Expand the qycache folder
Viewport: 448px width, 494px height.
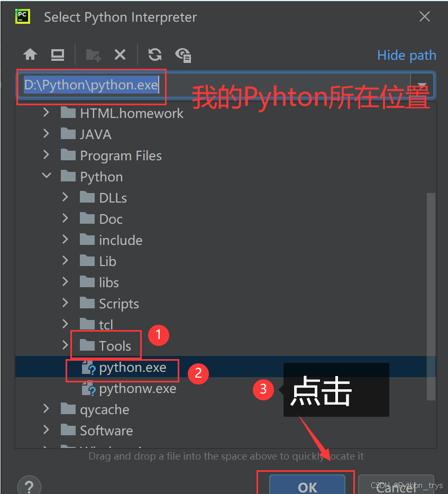tap(46, 409)
